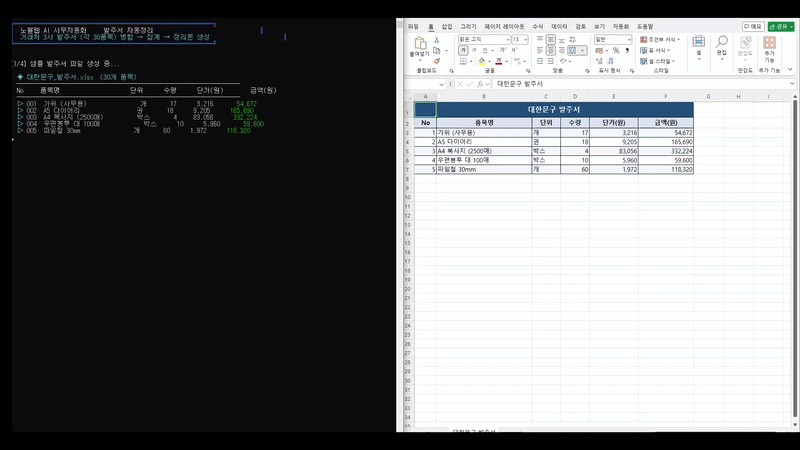Click the Wrap Text icon

pos(572,39)
